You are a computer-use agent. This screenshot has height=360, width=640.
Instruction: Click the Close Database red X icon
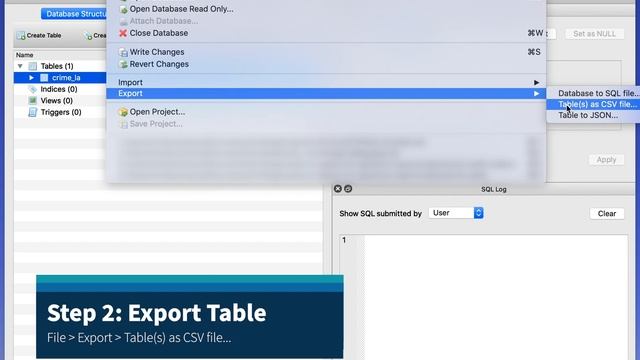click(x=123, y=33)
